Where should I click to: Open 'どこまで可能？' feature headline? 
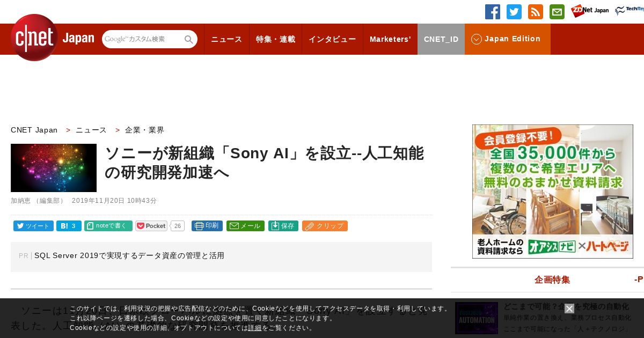coord(566,306)
